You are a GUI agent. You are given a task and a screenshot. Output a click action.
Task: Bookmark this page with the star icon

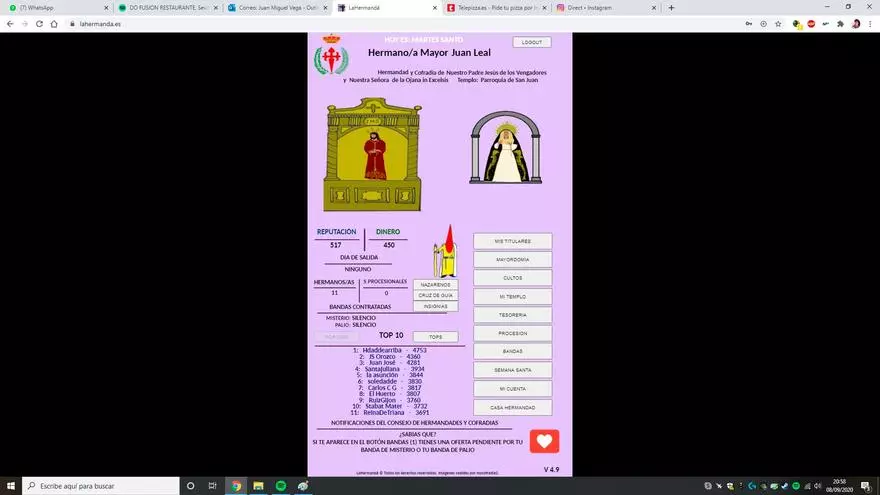pyautogui.click(x=777, y=23)
